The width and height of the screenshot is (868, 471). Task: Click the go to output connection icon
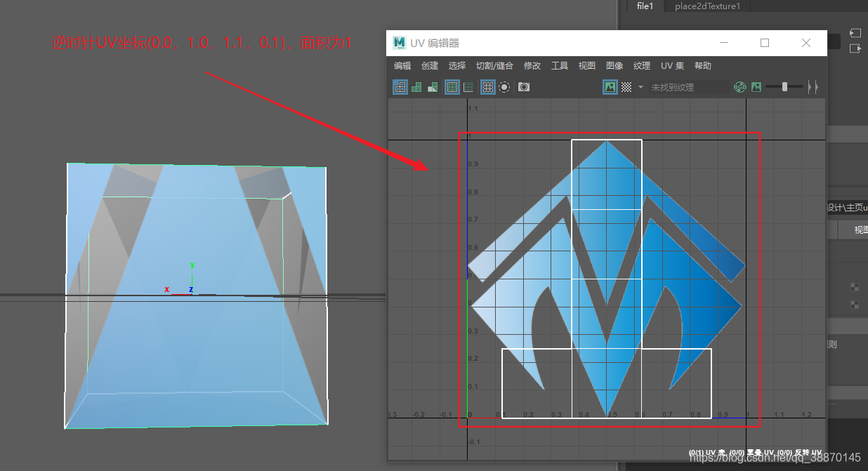[x=855, y=48]
